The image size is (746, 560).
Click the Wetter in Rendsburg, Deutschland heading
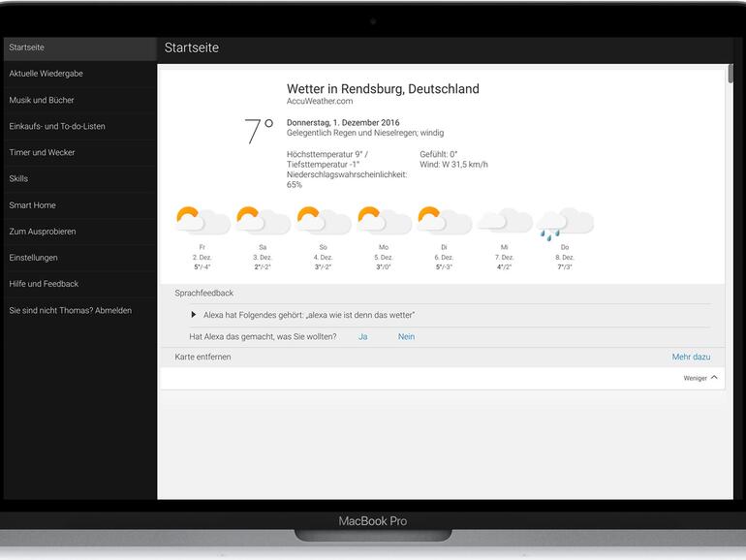pos(383,89)
